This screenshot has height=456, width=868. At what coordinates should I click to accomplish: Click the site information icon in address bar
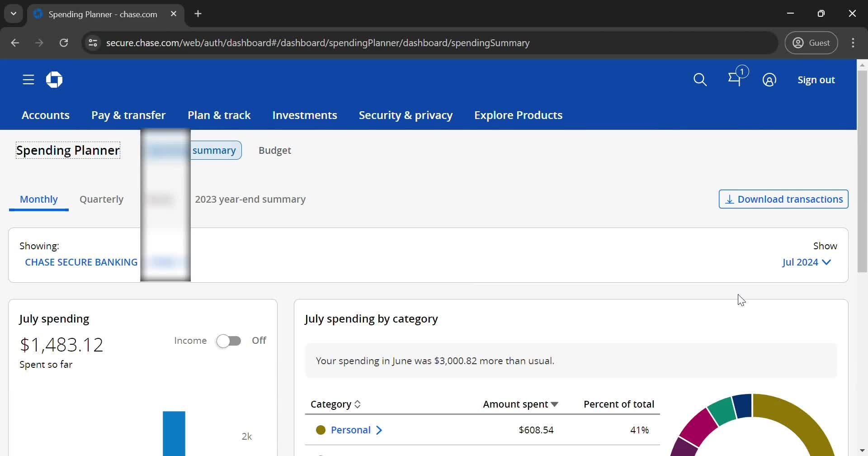[x=93, y=43]
